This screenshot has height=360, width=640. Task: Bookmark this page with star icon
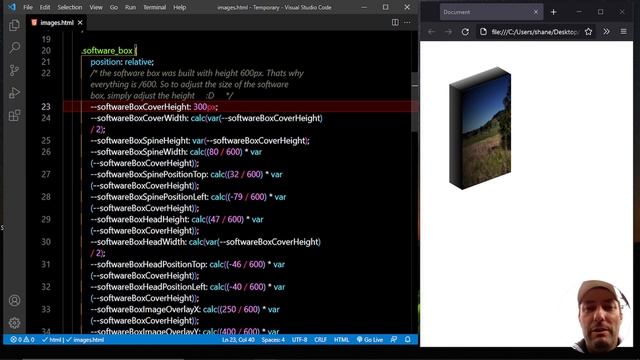588,32
